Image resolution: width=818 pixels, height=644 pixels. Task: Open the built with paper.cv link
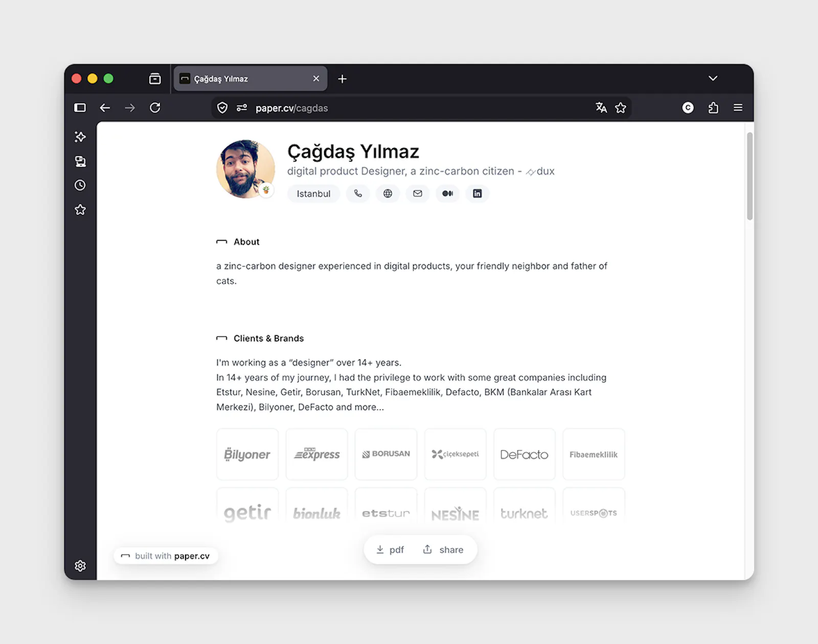166,556
